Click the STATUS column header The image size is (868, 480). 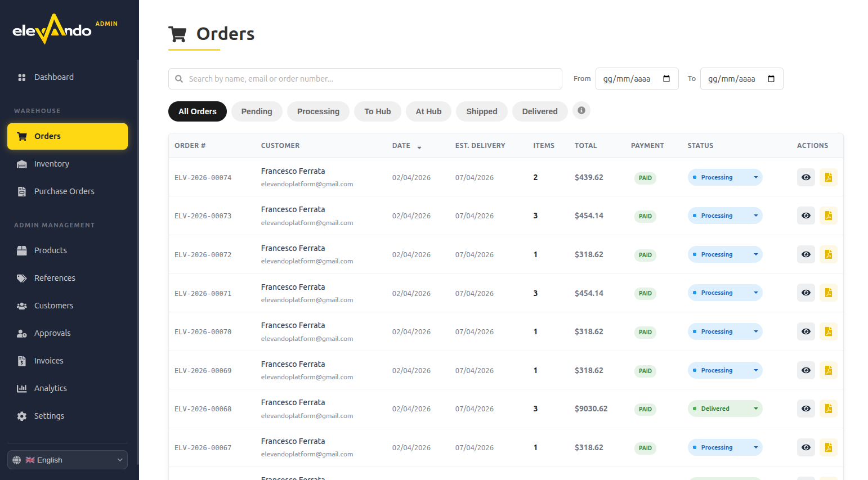700,146
